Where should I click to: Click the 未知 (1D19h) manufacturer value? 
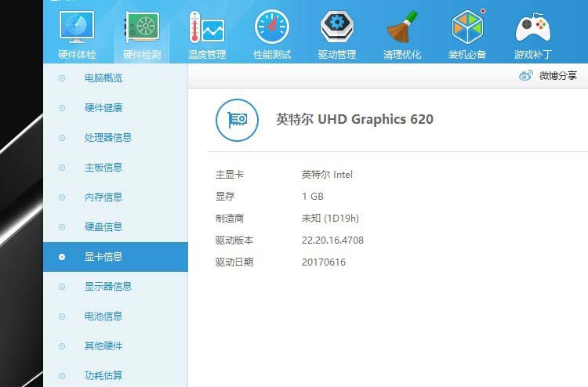(330, 219)
